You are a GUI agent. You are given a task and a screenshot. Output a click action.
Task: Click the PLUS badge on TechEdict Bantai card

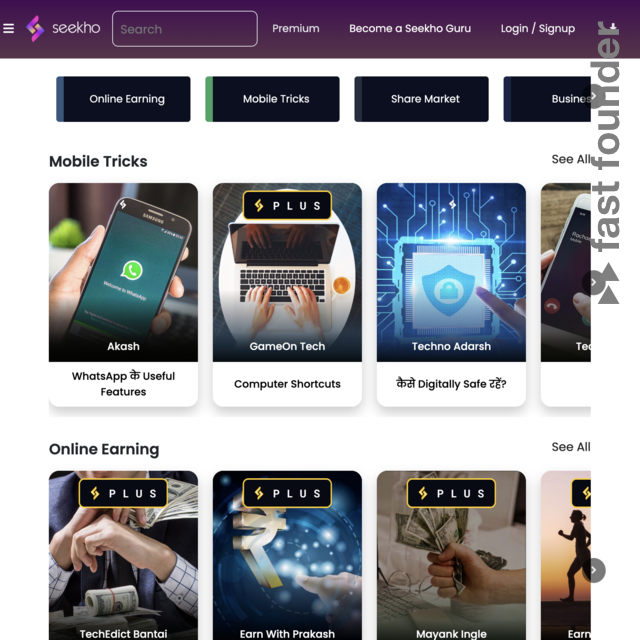123,493
